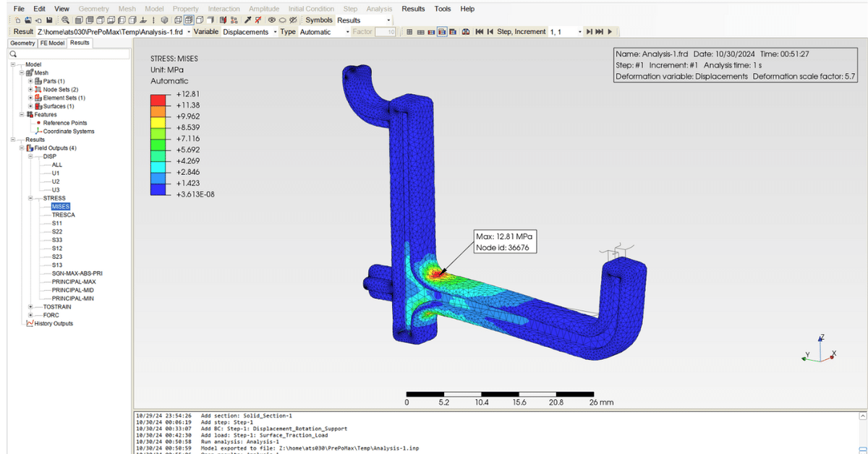Click the dark blue bottom legend color
The height and width of the screenshot is (454, 868).
[158, 188]
